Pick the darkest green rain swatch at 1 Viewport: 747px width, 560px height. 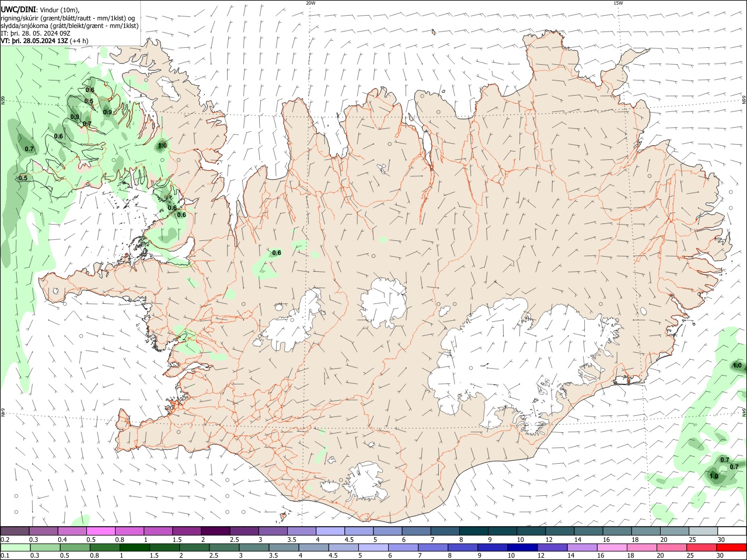pyautogui.click(x=134, y=548)
